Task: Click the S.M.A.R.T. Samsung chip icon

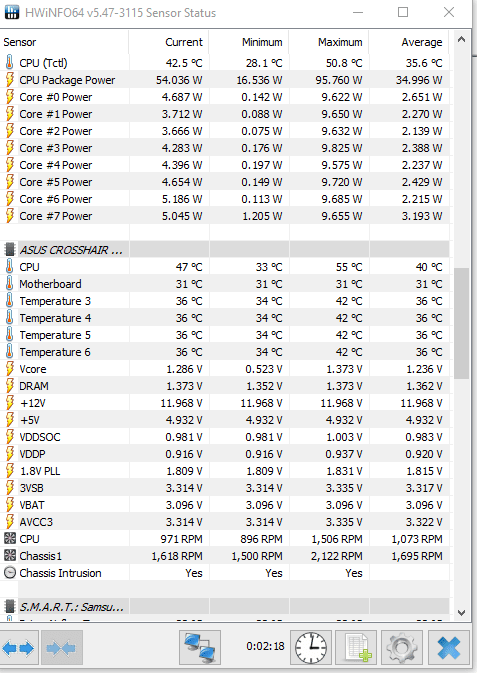Action: (9, 606)
